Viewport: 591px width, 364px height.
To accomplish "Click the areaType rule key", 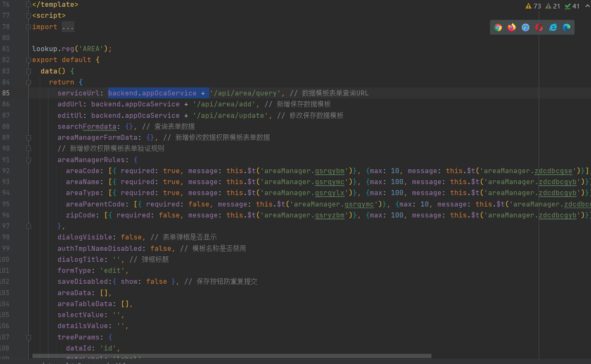I will (x=83, y=193).
